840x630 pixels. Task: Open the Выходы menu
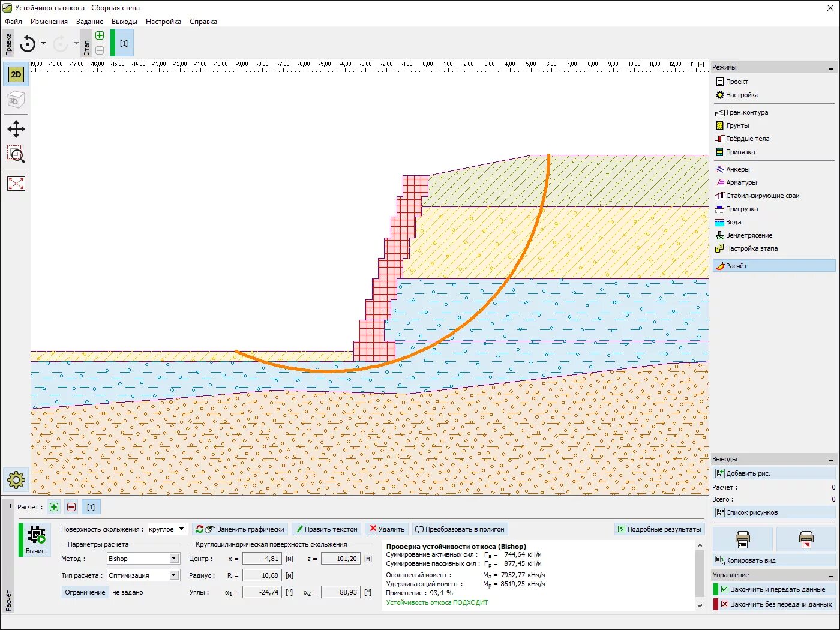(x=124, y=22)
